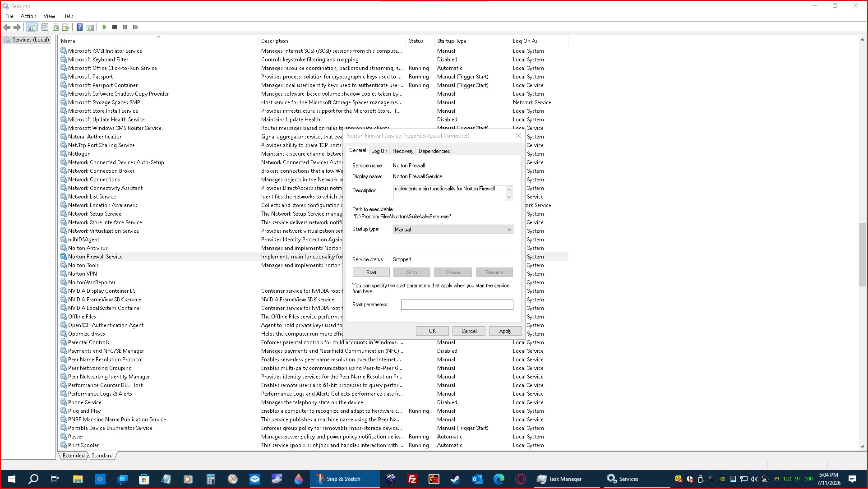Open the View menu
The width and height of the screenshot is (868, 489).
click(x=49, y=16)
